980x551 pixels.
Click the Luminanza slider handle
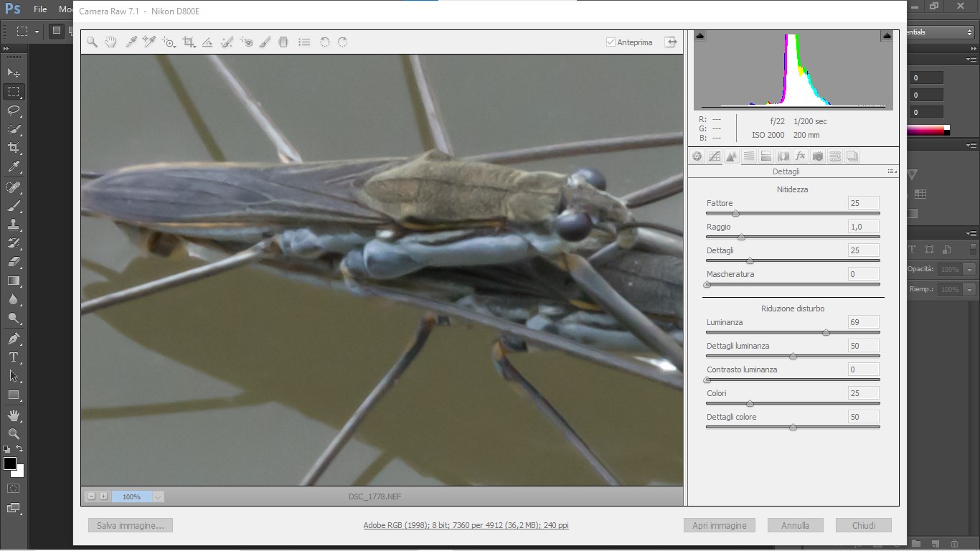[826, 332]
